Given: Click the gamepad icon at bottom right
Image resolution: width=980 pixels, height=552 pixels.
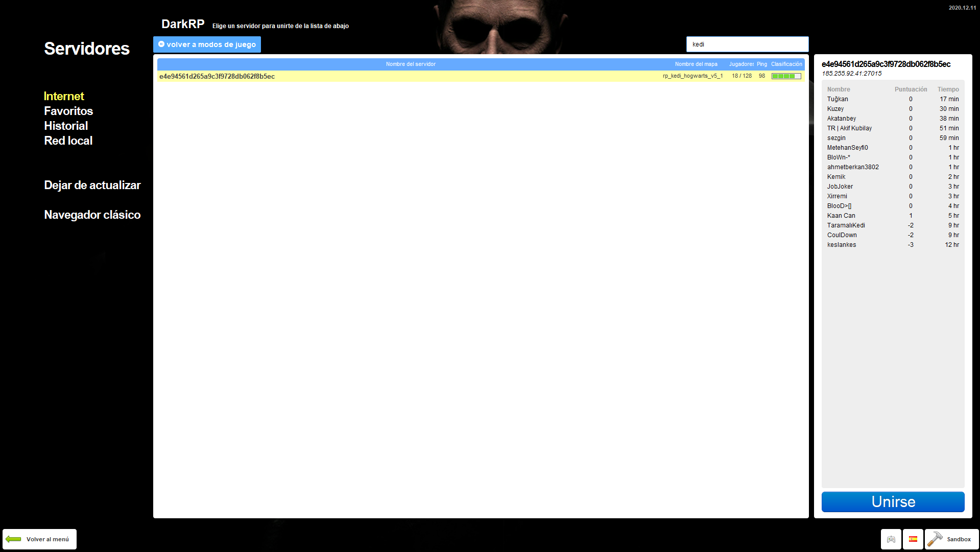Looking at the screenshot, I should click(x=891, y=539).
